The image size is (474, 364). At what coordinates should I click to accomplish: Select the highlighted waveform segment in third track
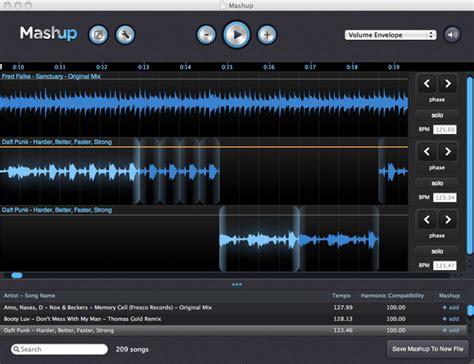click(x=259, y=239)
